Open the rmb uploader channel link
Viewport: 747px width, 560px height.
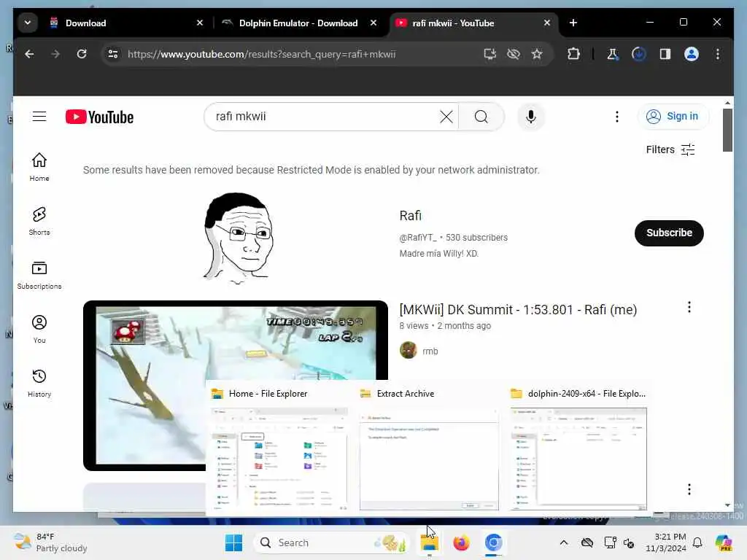[x=430, y=351]
